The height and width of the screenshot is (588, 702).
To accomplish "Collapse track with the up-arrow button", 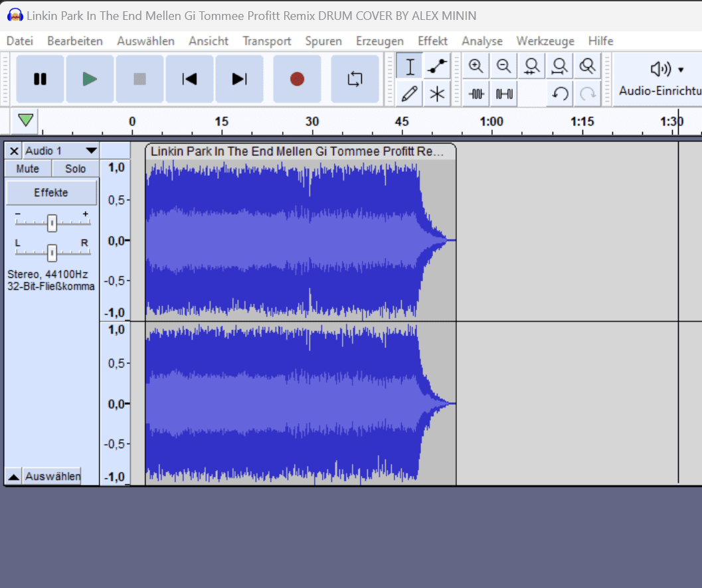I will tap(13, 477).
